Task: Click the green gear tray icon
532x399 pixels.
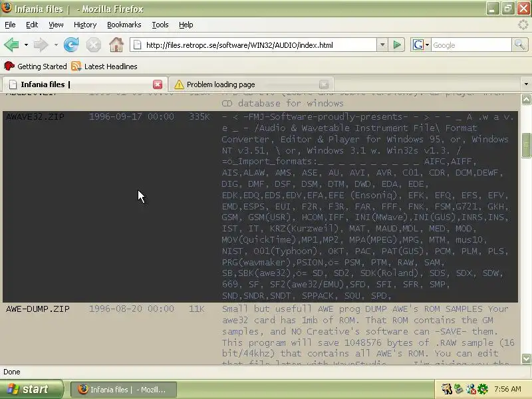Action: click(483, 389)
